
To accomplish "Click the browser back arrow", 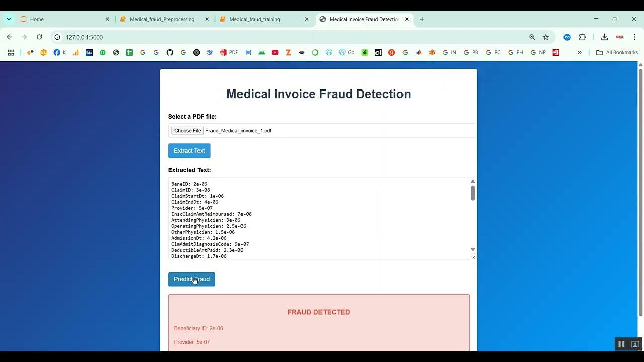I will [9, 37].
